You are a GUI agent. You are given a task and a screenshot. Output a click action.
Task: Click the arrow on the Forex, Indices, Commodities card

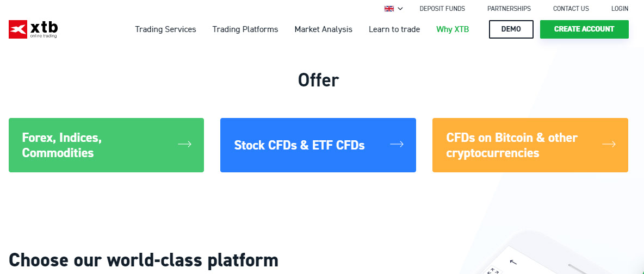(184, 144)
